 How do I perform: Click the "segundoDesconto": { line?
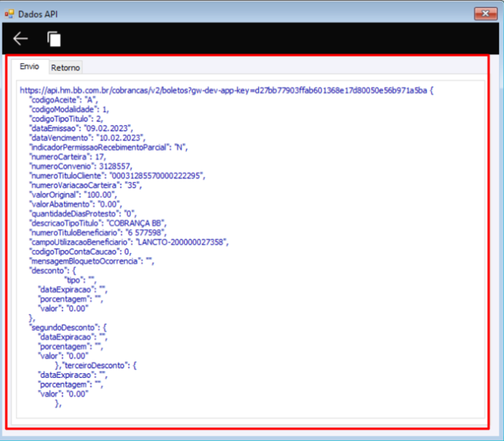(x=68, y=328)
